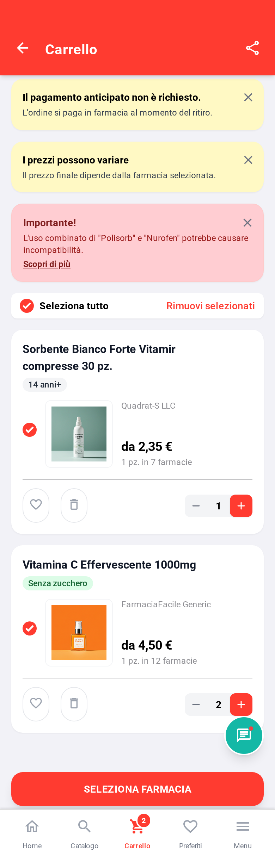Dismiss the Importante! warning banner
Screen dimensions: 275x868
pos(248,223)
